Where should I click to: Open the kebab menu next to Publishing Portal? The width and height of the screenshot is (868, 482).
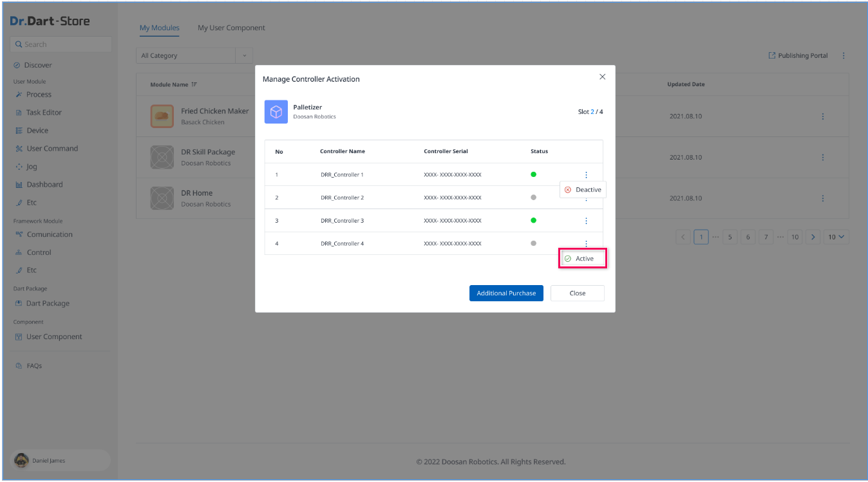pyautogui.click(x=844, y=56)
